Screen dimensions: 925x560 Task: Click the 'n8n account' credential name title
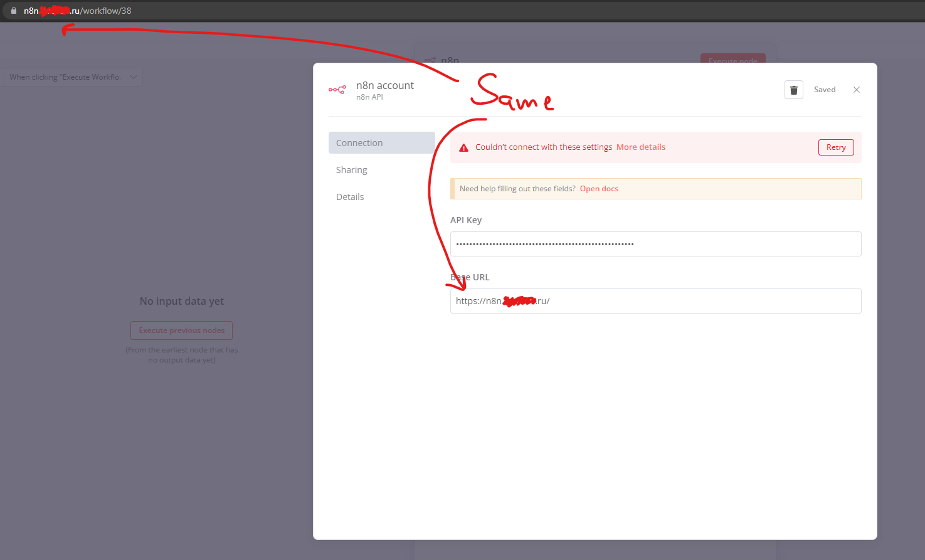click(385, 85)
